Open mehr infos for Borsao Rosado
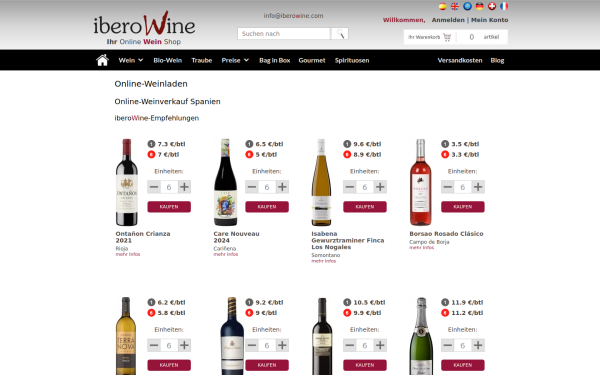This screenshot has height=375, width=600. pos(422,248)
